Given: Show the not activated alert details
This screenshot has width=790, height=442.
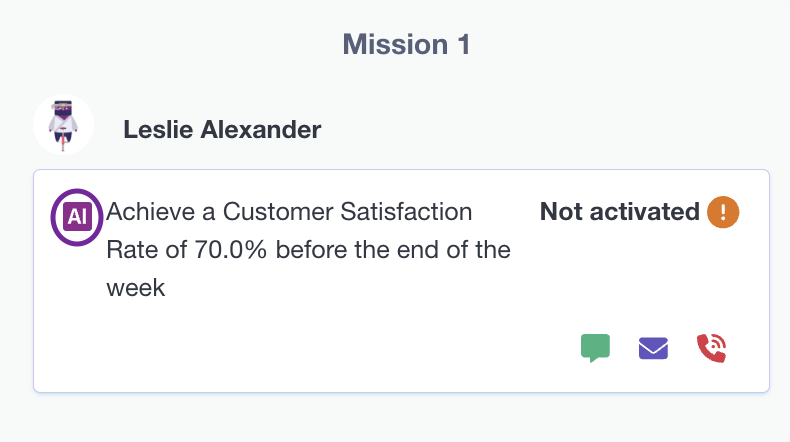Looking at the screenshot, I should coord(723,212).
